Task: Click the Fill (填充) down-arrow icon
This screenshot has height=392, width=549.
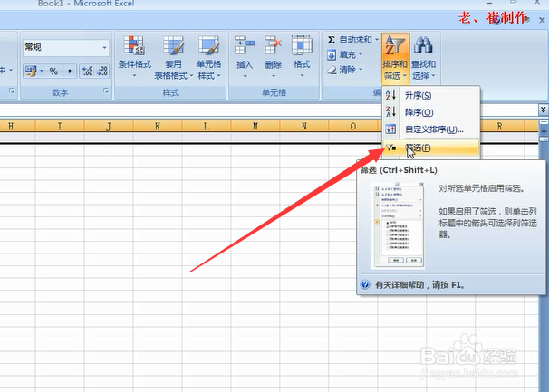Action: (x=332, y=55)
